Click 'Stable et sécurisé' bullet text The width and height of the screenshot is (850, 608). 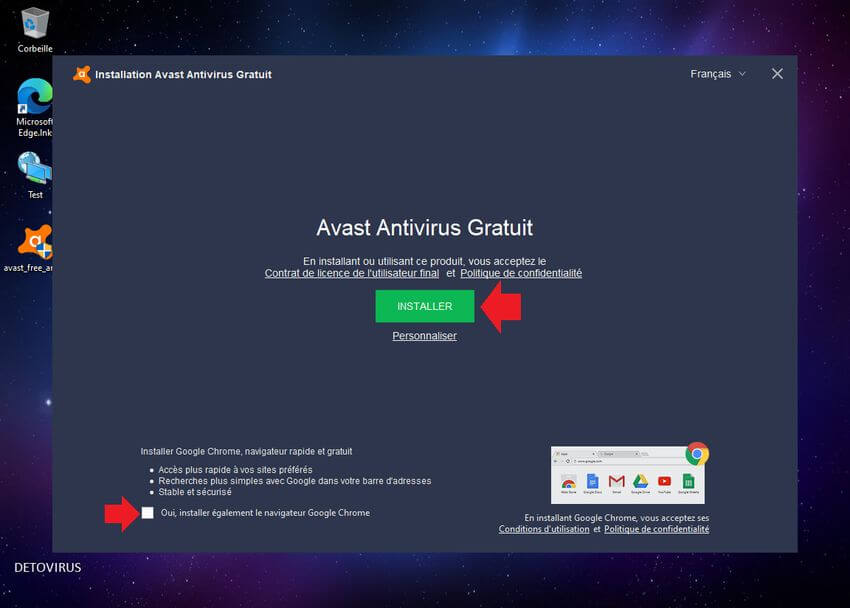coord(195,492)
